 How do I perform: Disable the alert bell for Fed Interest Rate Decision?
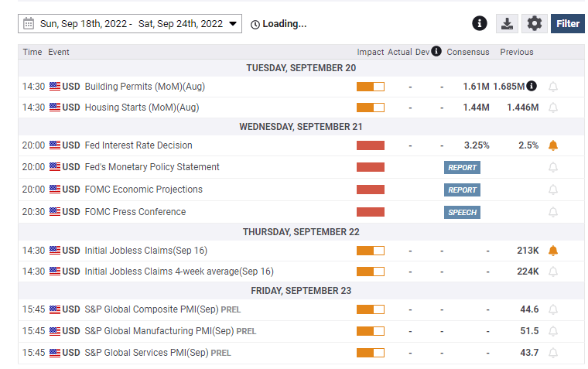(552, 145)
